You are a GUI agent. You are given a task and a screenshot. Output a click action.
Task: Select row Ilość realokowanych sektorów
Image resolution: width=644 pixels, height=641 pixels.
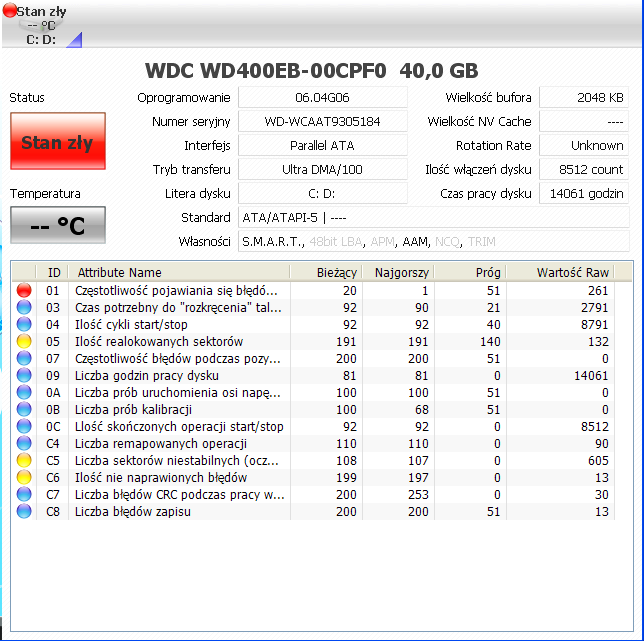(x=313, y=341)
